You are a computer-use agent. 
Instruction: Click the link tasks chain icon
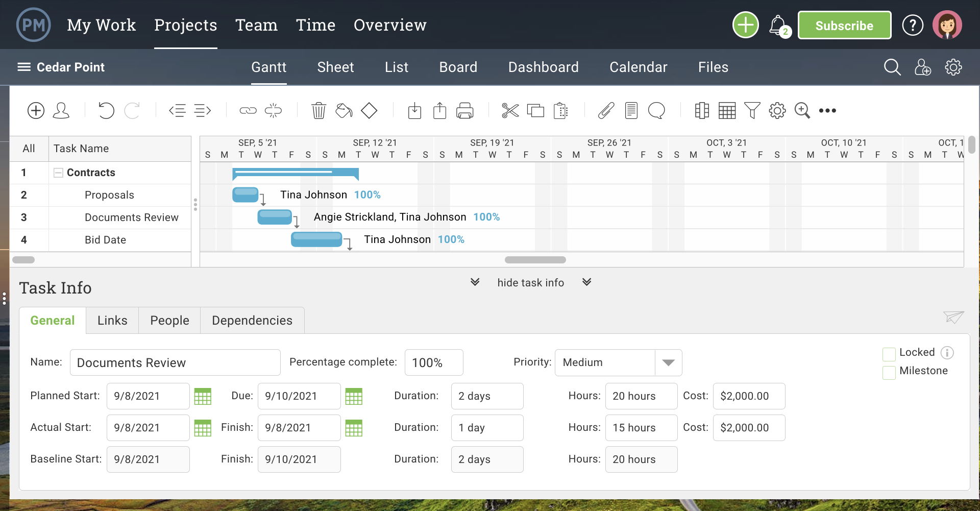(x=248, y=111)
